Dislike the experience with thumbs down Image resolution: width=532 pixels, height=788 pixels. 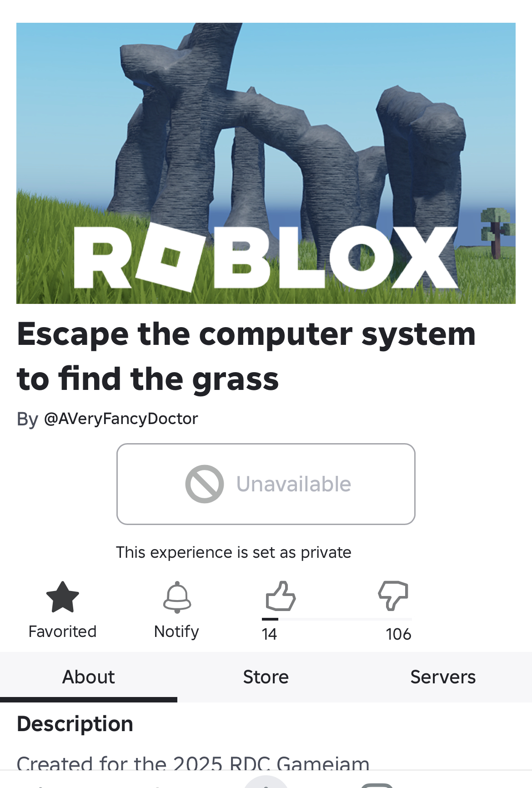[393, 596]
